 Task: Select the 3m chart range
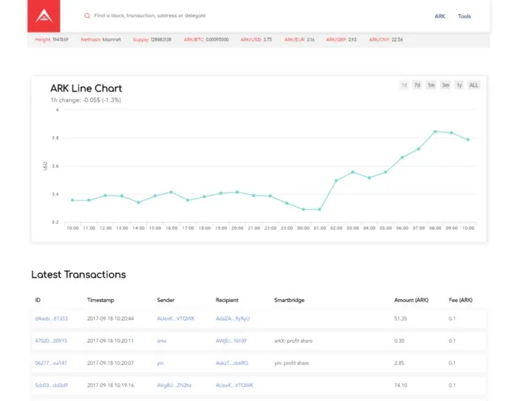pyautogui.click(x=445, y=85)
